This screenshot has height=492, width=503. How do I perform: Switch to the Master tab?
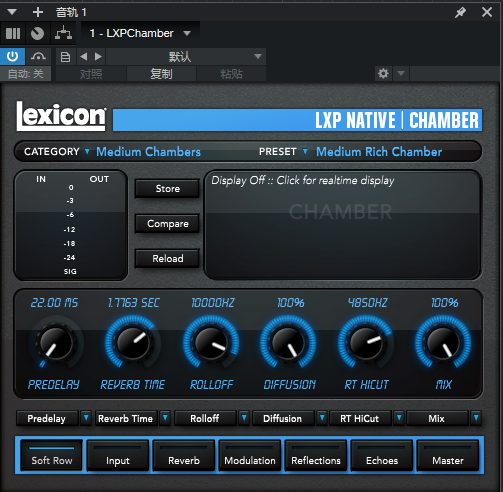(x=448, y=455)
